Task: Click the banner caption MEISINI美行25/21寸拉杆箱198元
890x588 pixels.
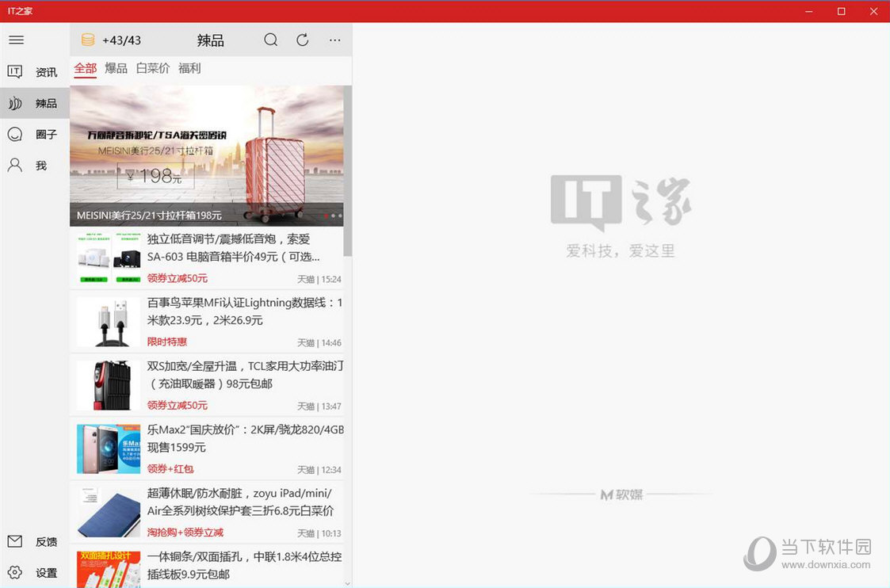Action: click(x=149, y=216)
